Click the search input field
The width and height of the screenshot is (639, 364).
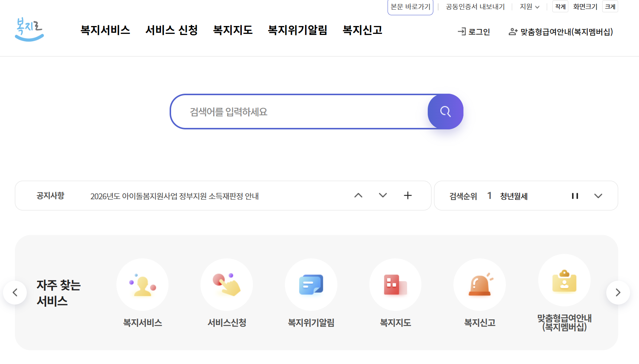(298, 112)
